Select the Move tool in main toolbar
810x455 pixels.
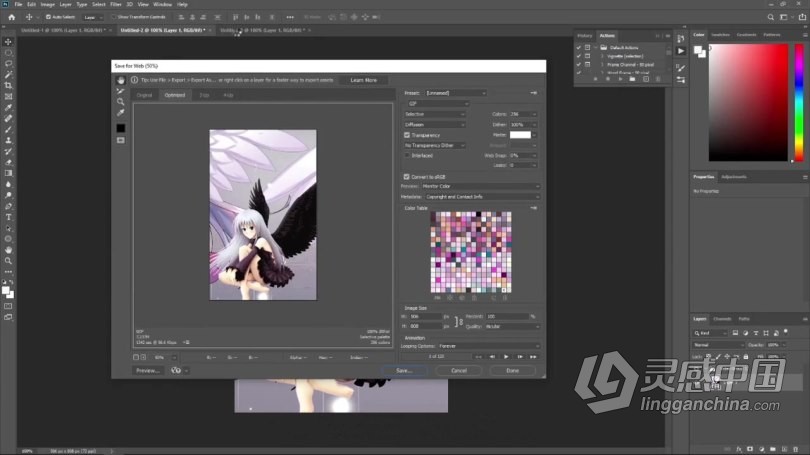(8, 41)
